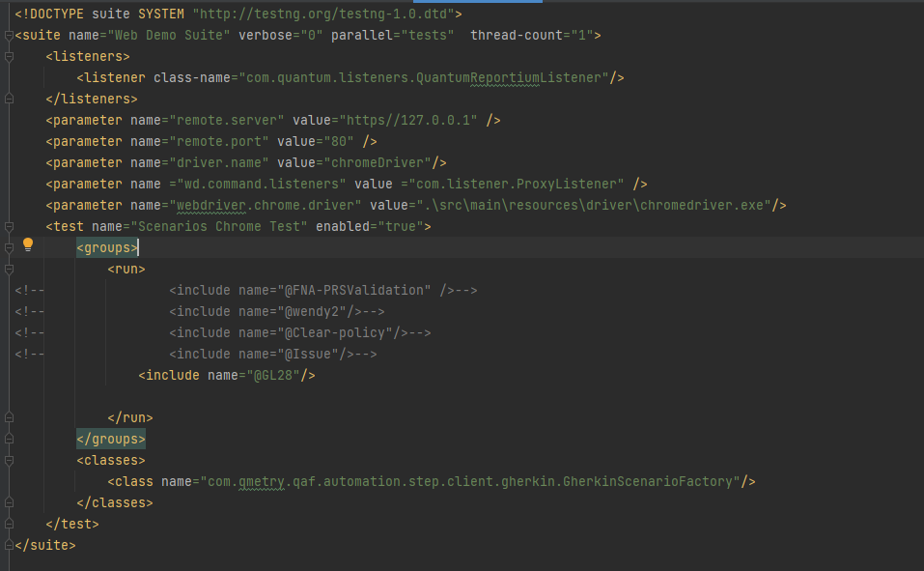
Task: Click the opening <run> tag
Action: [126, 269]
